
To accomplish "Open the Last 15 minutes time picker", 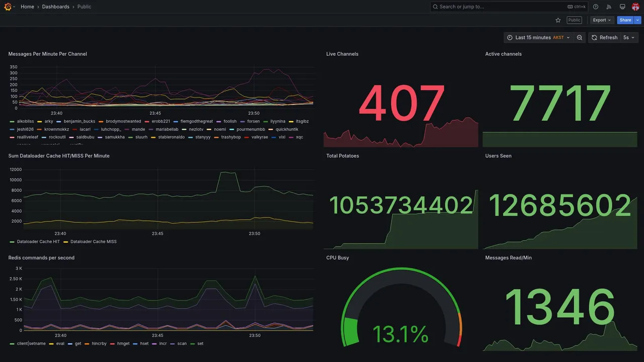I will (x=539, y=38).
